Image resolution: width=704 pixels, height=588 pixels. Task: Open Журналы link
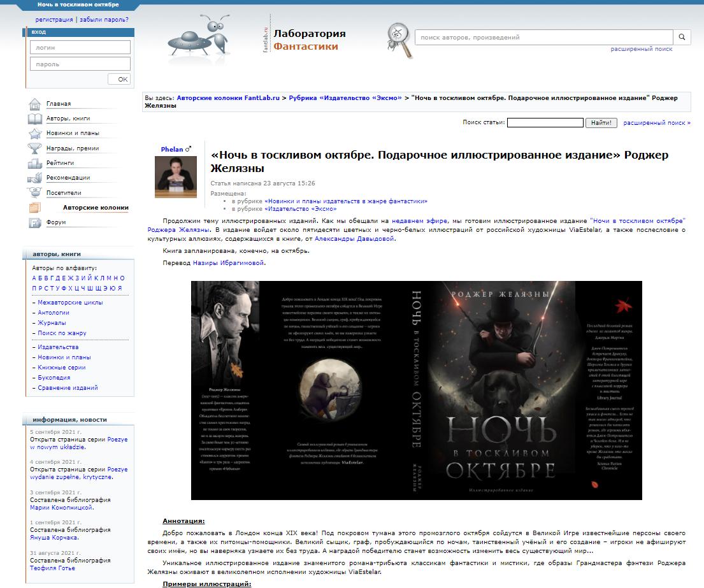tap(52, 323)
